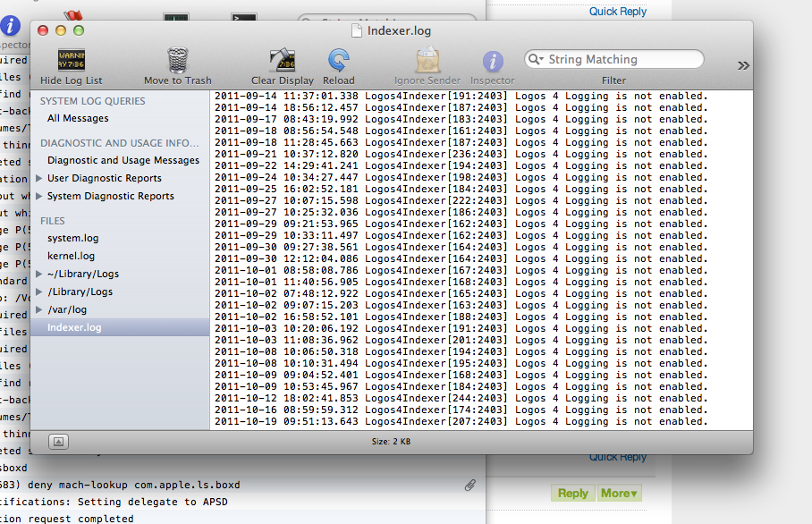This screenshot has width=812, height=524.
Task: Click the Hide Log List toolbar icon
Action: click(72, 60)
